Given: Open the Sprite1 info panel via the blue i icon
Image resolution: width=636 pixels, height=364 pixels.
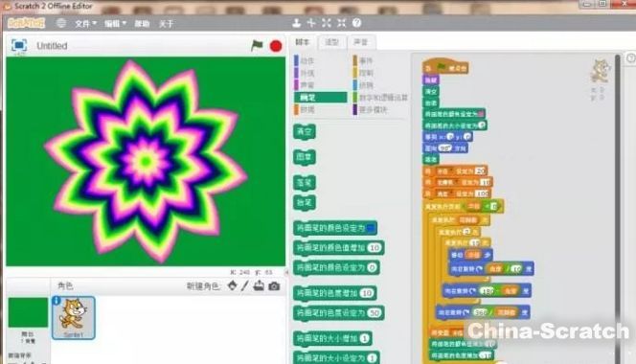Looking at the screenshot, I should point(57,300).
